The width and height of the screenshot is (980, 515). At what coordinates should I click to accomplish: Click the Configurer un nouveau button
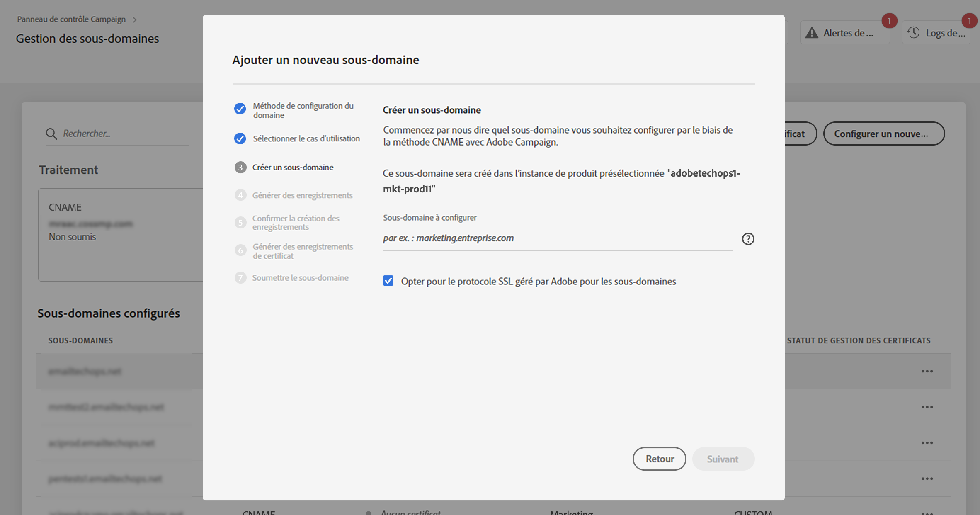coord(883,134)
